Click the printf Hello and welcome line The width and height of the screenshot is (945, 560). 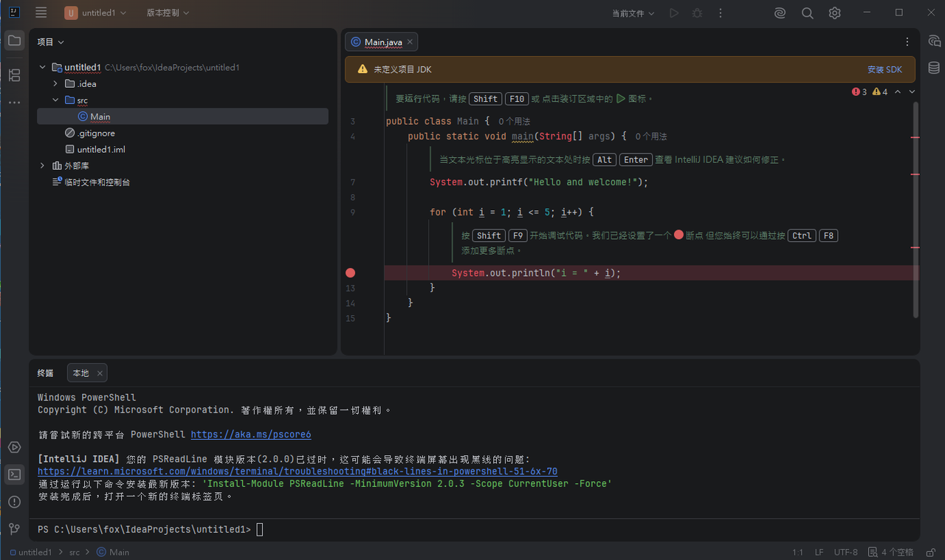[539, 182]
